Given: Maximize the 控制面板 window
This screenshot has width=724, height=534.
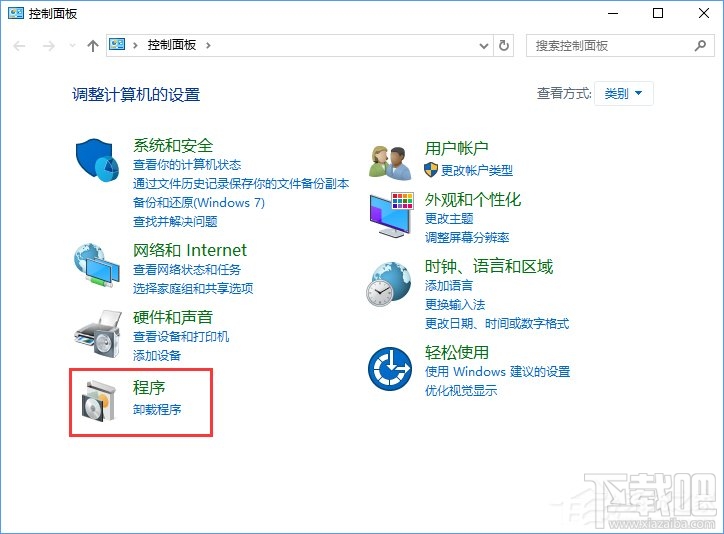Looking at the screenshot, I should [658, 13].
